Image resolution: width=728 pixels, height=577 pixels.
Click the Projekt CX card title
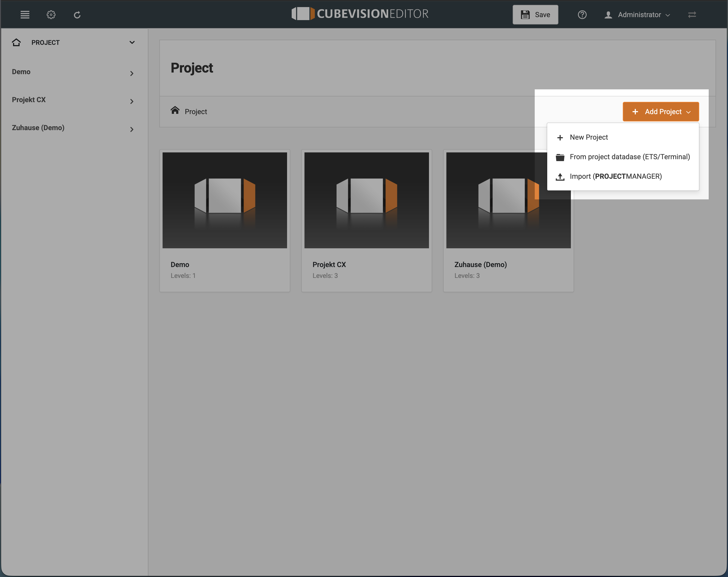pos(329,265)
